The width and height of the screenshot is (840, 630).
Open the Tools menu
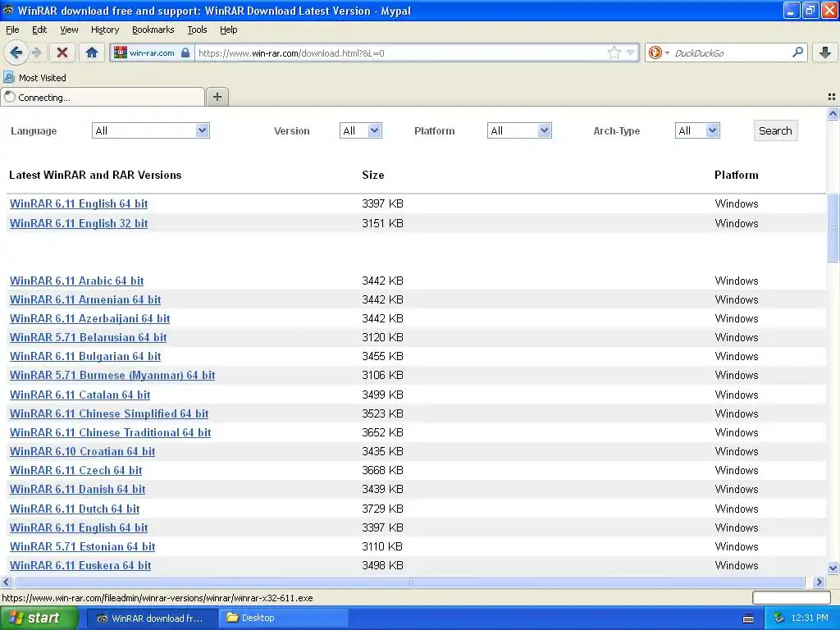click(x=197, y=30)
